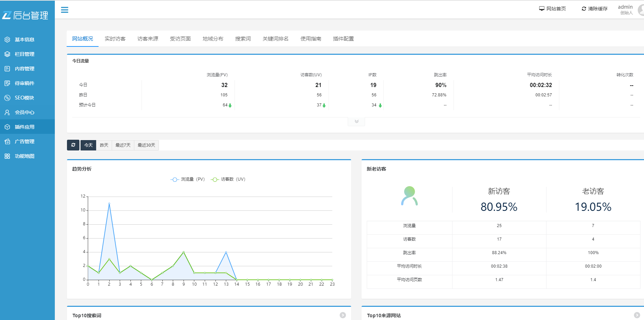
Task: Click the 清除缓存 link
Action: (x=594, y=9)
